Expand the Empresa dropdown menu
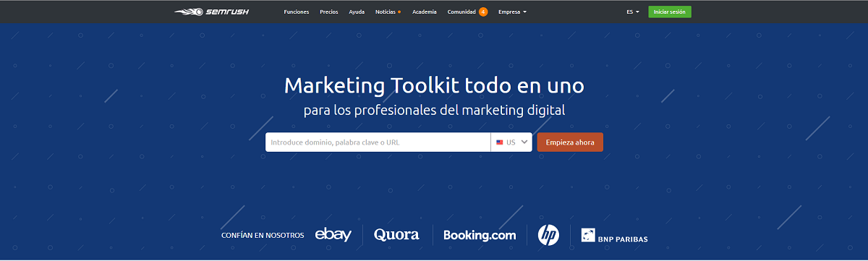Screen dimensions: 868x261 click(x=512, y=12)
